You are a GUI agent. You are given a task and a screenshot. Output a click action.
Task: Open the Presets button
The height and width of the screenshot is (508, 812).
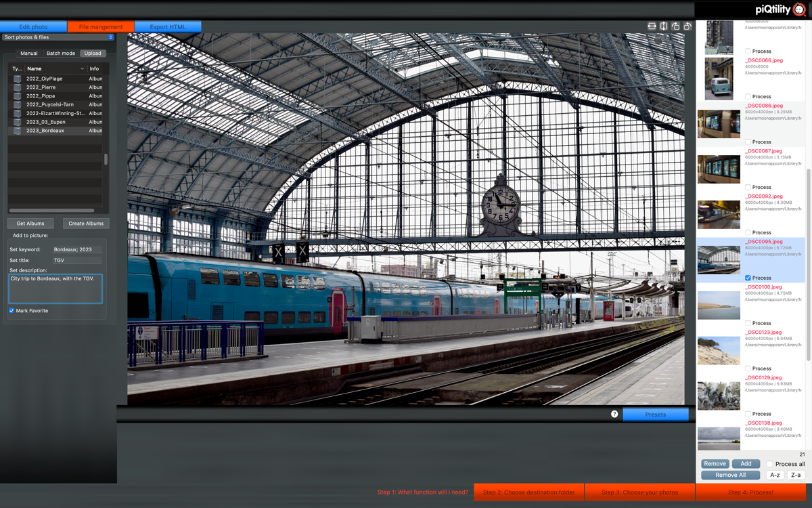tap(656, 415)
